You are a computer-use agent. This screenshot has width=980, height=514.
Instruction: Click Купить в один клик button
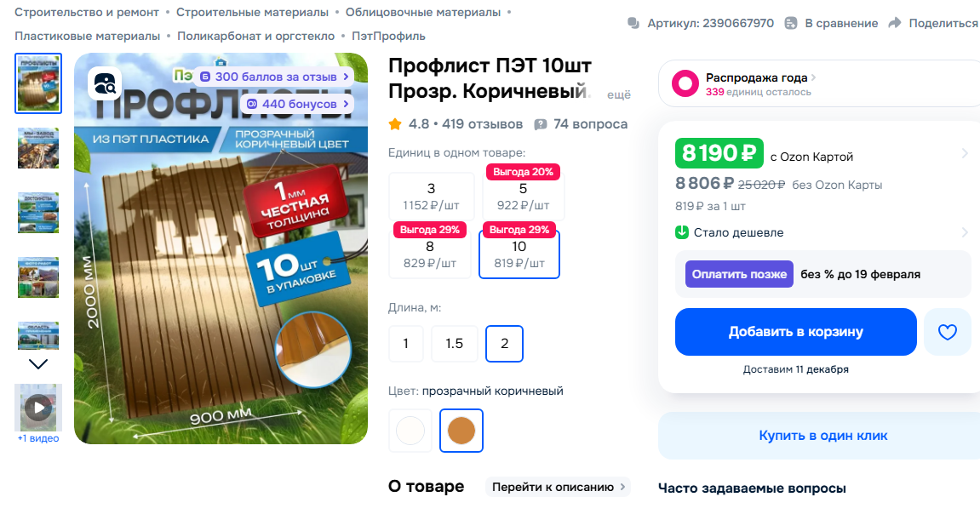click(822, 436)
